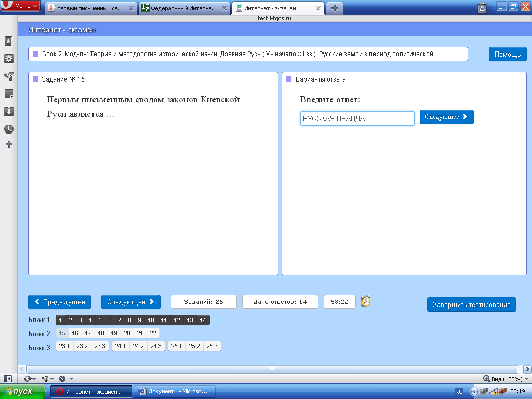Close the Интернет - экзамен tab
This screenshot has height=399, width=532.
click(318, 8)
